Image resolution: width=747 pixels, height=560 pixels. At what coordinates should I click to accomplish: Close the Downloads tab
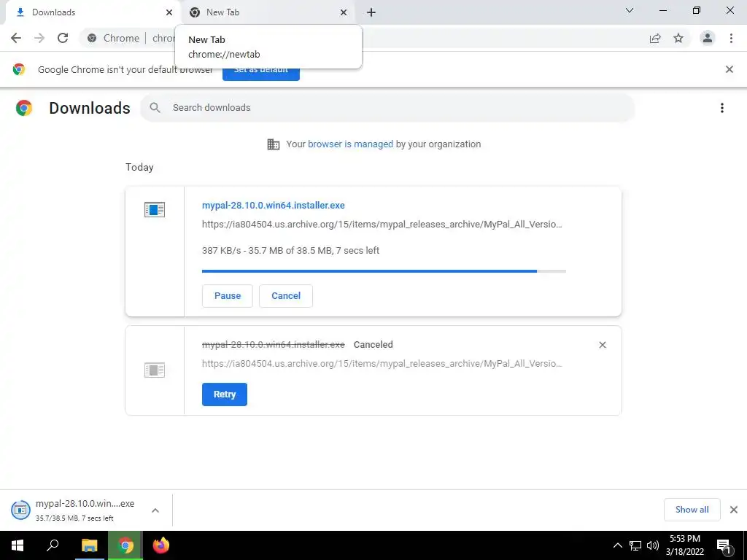click(x=169, y=12)
